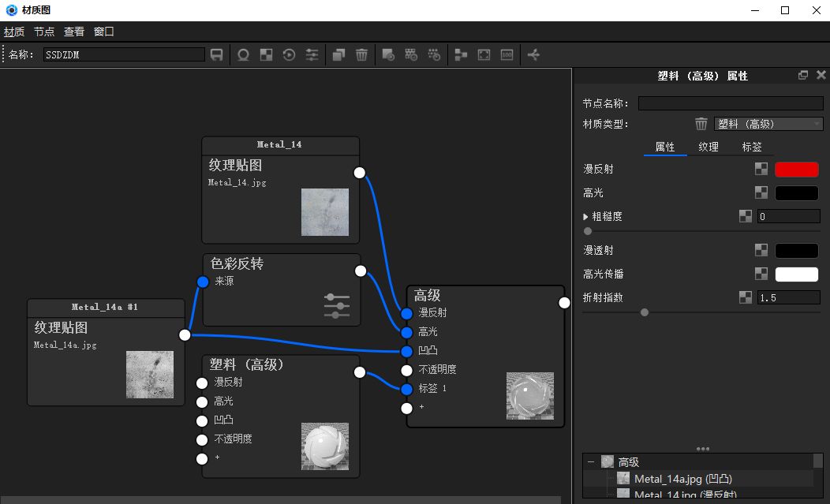This screenshot has height=504, width=830.
Task: Open utility nodes sliders icon in toolbar
Action: click(x=312, y=54)
